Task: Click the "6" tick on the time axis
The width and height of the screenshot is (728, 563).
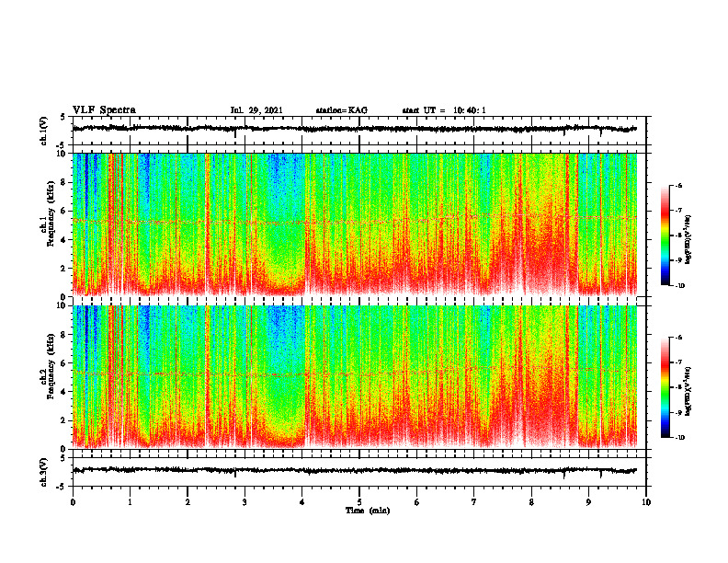Action: click(417, 502)
